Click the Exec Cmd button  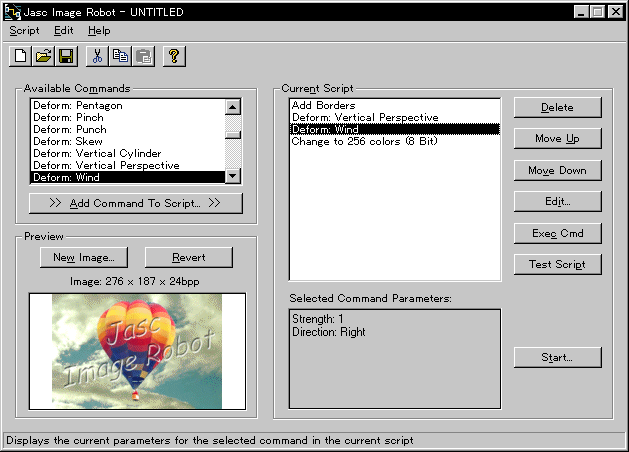point(558,233)
